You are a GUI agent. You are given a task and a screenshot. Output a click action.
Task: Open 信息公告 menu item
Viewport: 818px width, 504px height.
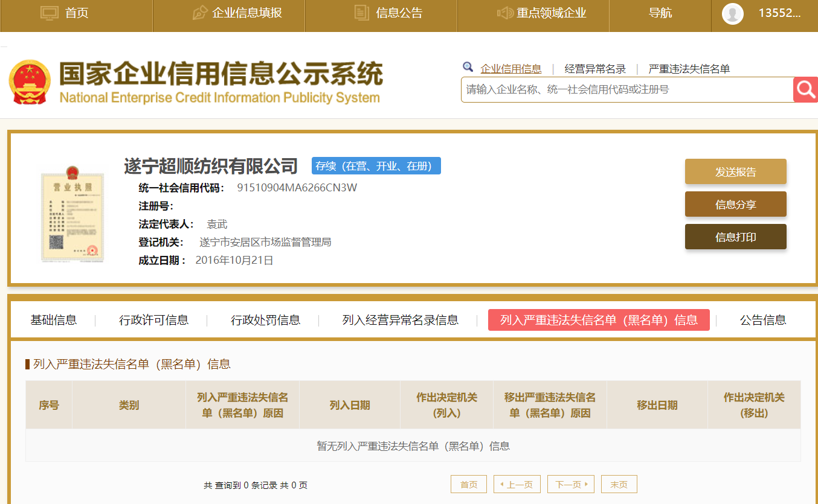pyautogui.click(x=399, y=13)
